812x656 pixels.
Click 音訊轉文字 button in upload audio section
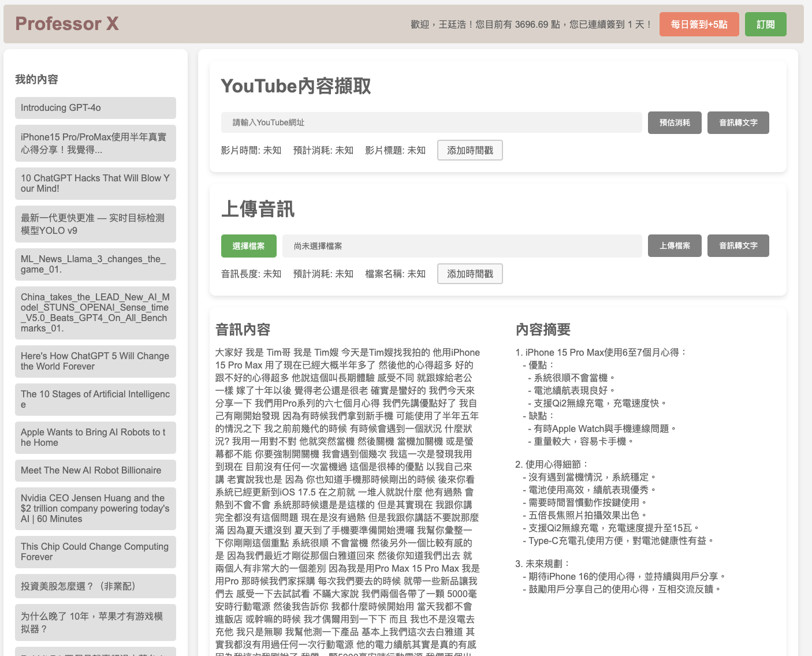[737, 245]
